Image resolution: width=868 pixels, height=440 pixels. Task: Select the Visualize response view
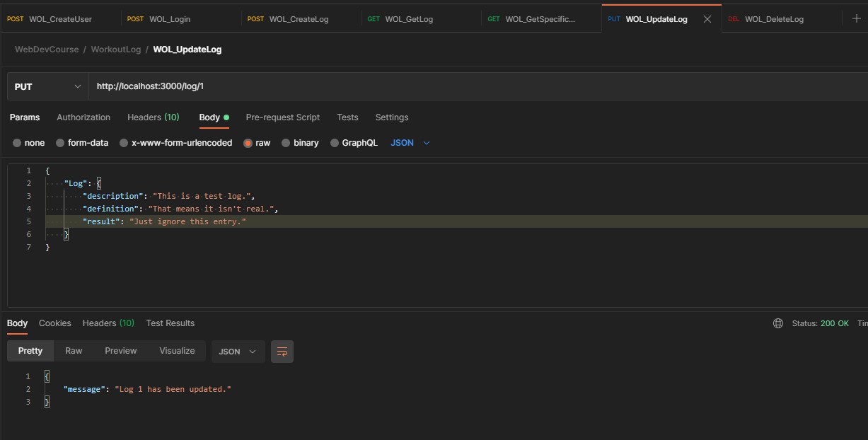point(177,351)
